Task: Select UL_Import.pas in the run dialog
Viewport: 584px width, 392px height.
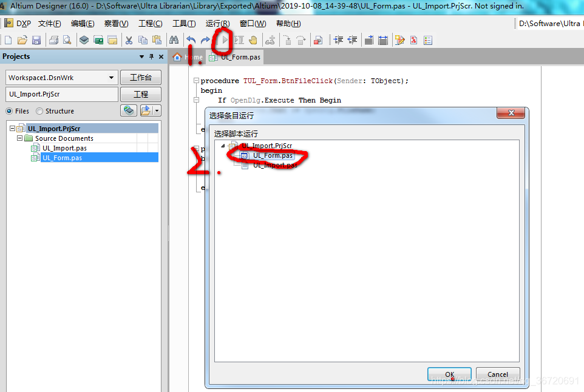Action: (275, 165)
